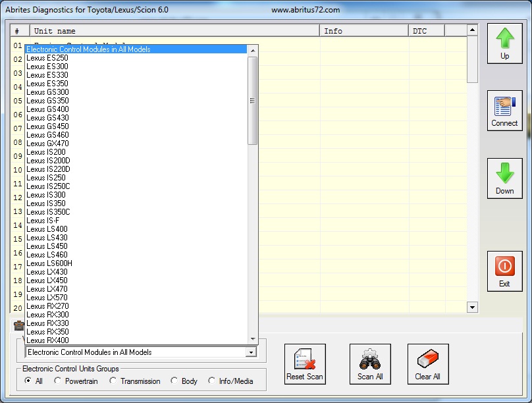Select Lexus ES330 model

click(136, 75)
